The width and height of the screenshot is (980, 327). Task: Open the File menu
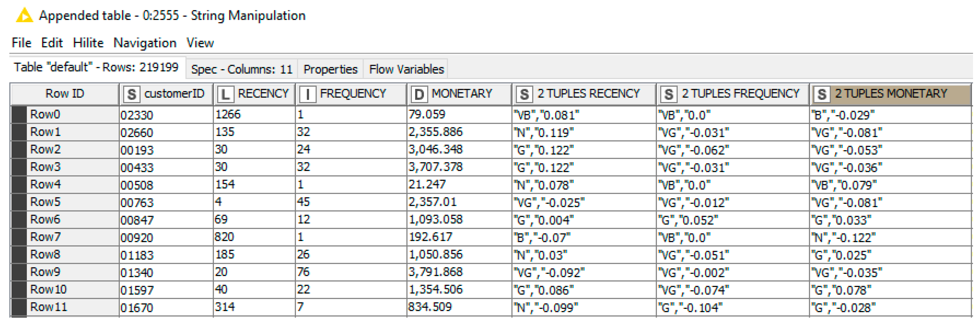click(x=21, y=43)
